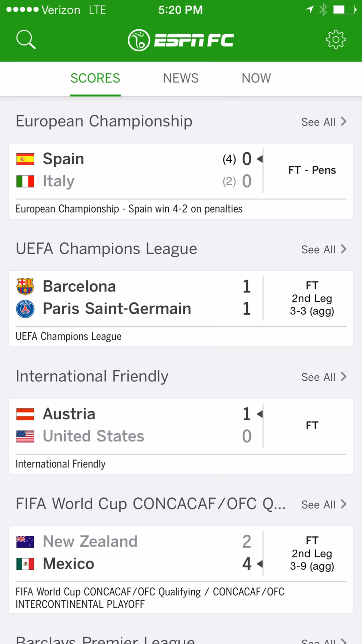Open the settings gear icon
This screenshot has height=644, width=362.
(x=336, y=40)
